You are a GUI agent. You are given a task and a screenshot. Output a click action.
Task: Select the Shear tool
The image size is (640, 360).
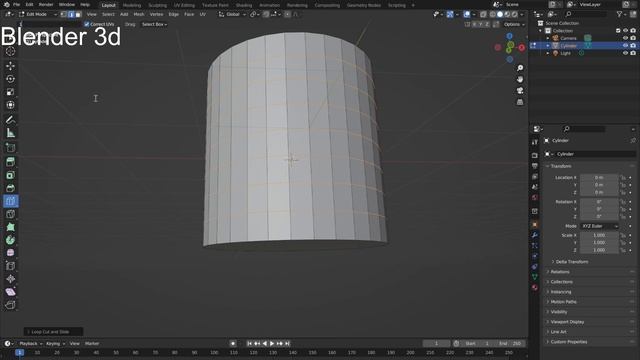11,292
